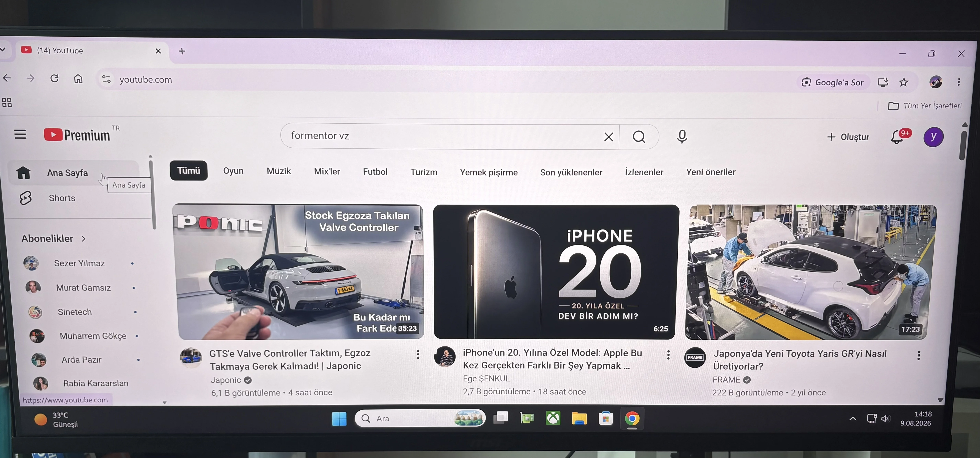Close the (14) YouTube tab

point(158,51)
